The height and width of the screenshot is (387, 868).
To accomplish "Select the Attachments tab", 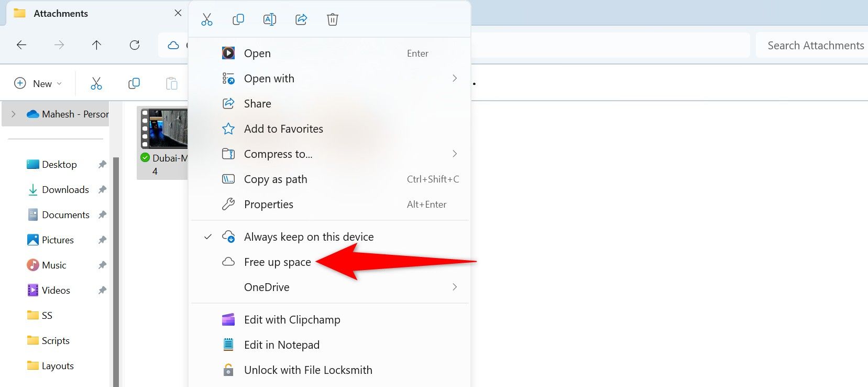I will pyautogui.click(x=96, y=13).
